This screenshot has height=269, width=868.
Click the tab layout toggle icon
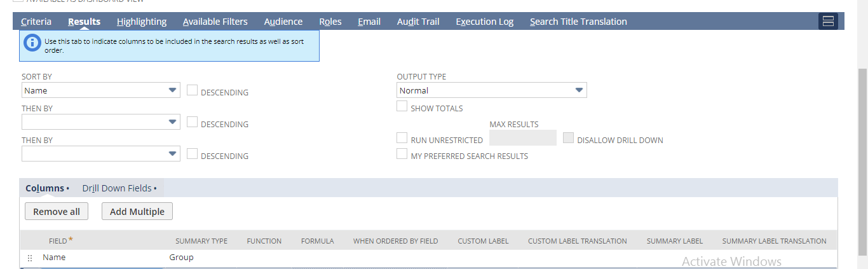(x=828, y=22)
